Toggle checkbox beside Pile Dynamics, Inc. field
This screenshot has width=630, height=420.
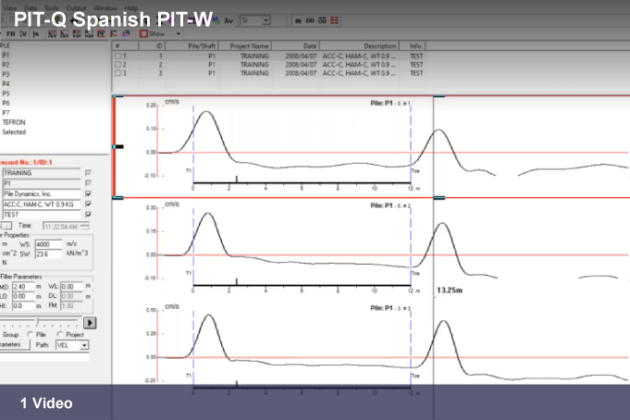[88, 194]
